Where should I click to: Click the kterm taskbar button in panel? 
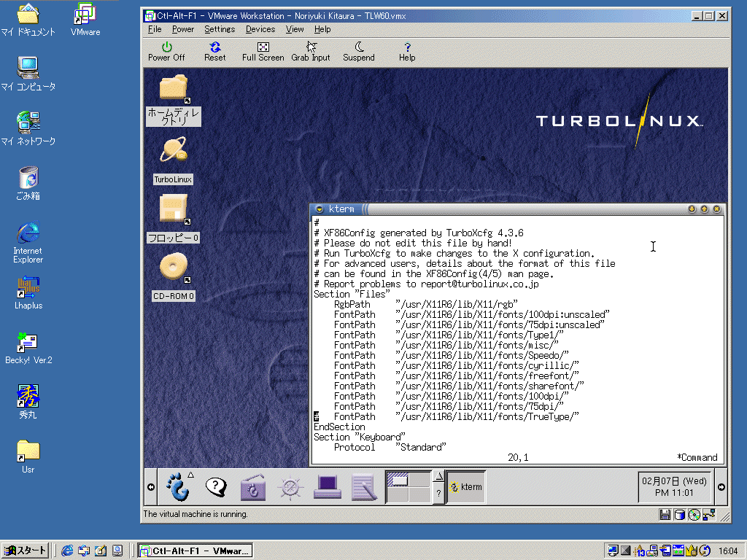click(466, 486)
